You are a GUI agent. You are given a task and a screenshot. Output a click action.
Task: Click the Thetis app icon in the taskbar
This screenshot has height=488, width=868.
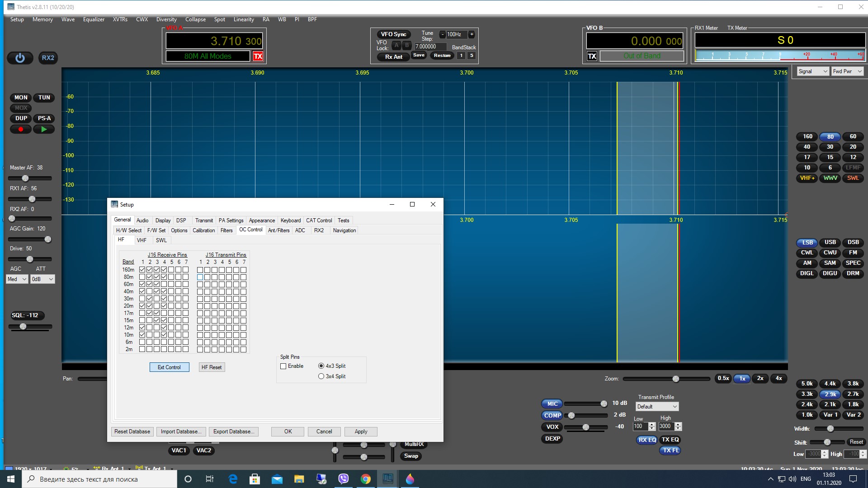pyautogui.click(x=388, y=479)
